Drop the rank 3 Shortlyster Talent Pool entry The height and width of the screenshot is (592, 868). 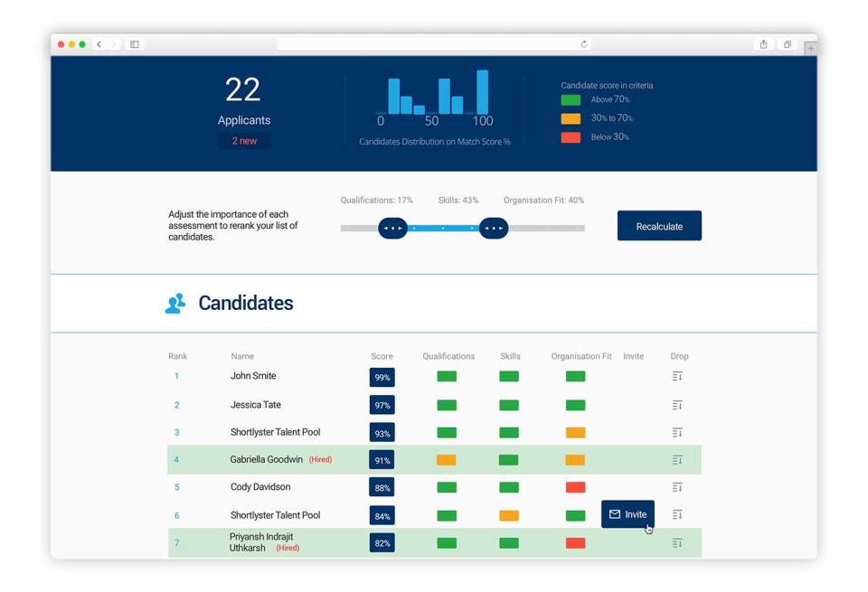[677, 432]
